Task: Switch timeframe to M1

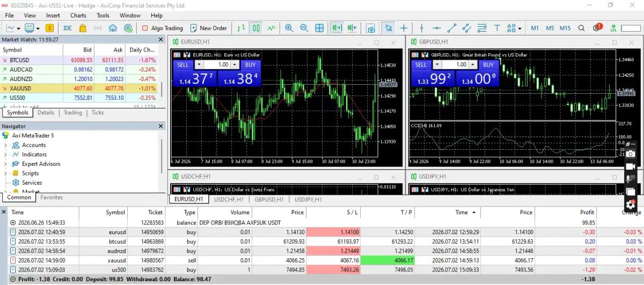Action: pyautogui.click(x=535, y=28)
